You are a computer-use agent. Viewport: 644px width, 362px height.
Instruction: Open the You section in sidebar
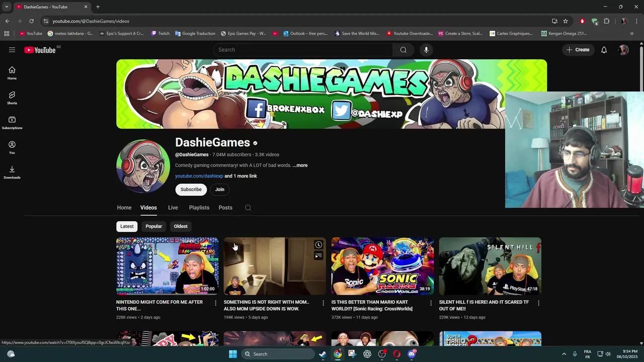[12, 147]
